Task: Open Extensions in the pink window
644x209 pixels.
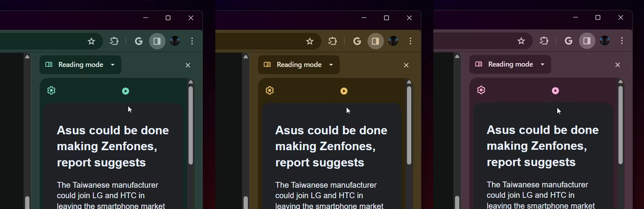Action: [544, 41]
